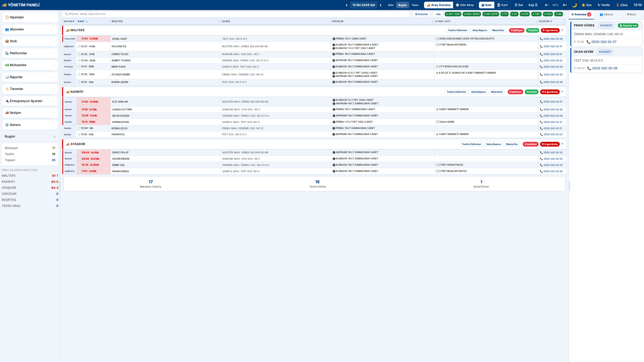Viewport: 644px width, 362px height.
Task: Collapse the KADIKÖY vehicle group
Action: 562,92
